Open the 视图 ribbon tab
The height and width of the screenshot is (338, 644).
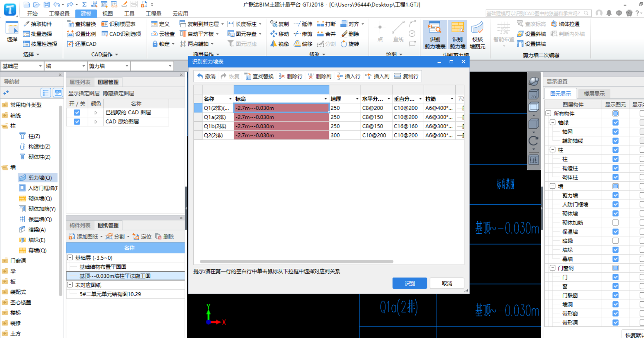(x=108, y=14)
